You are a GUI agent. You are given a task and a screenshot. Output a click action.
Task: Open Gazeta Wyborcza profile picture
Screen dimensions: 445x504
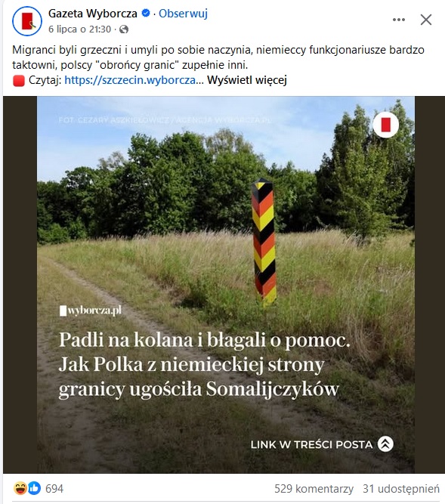27,21
